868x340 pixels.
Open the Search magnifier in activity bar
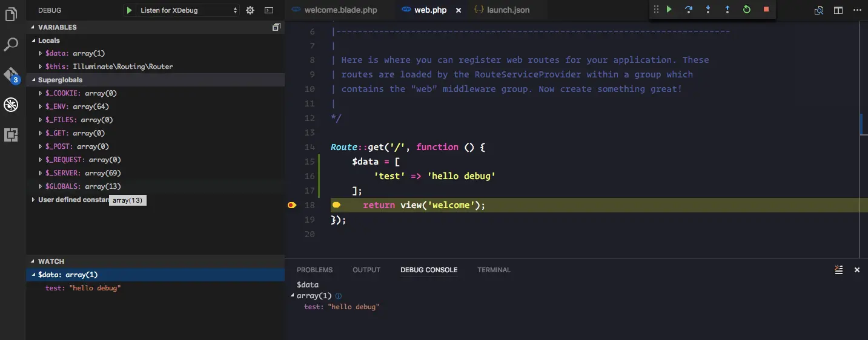(11, 44)
